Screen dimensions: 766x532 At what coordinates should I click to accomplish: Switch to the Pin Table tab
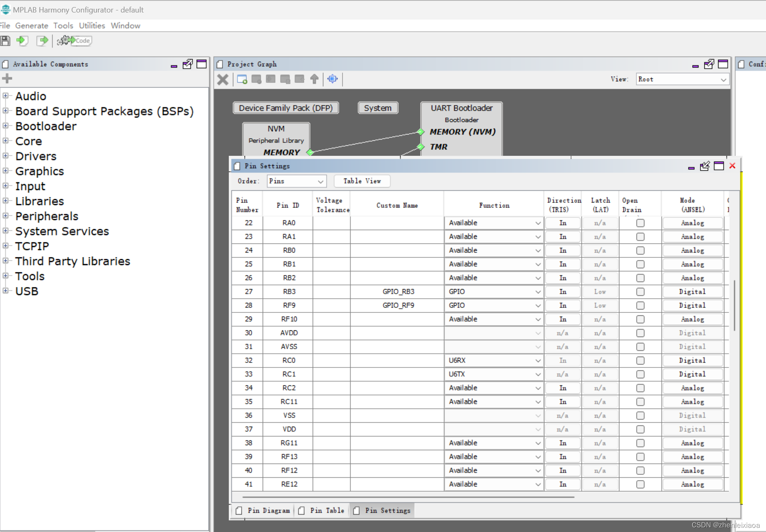click(x=322, y=511)
